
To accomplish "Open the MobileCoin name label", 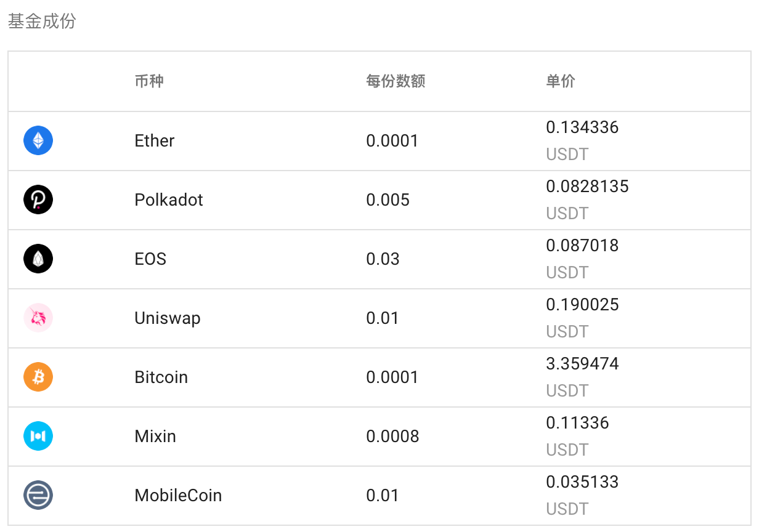I will pyautogui.click(x=178, y=496).
